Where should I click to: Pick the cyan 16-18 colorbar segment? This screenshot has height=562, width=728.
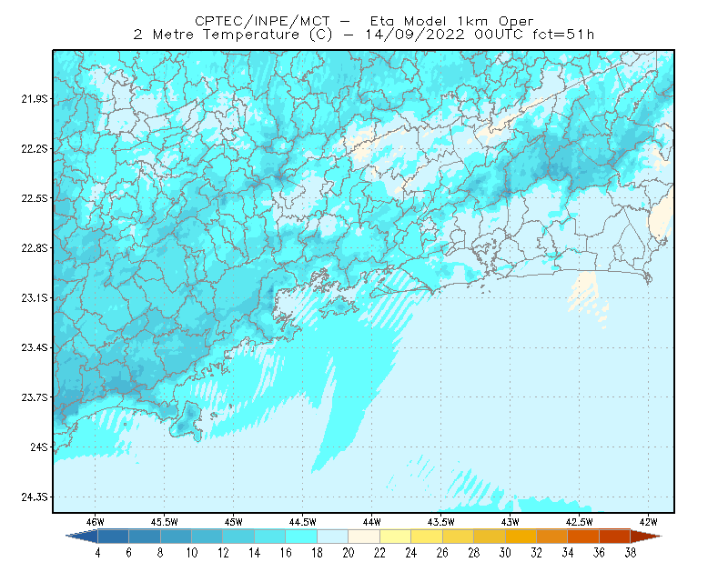301,536
